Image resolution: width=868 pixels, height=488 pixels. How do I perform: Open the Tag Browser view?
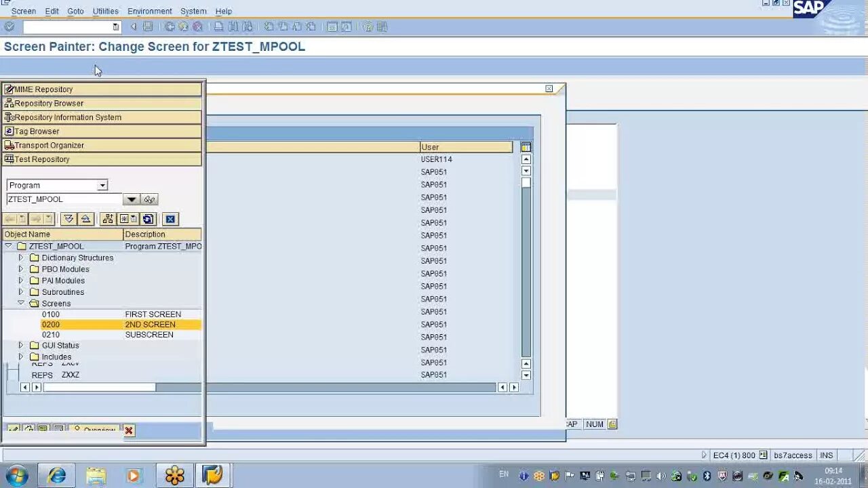coord(102,131)
